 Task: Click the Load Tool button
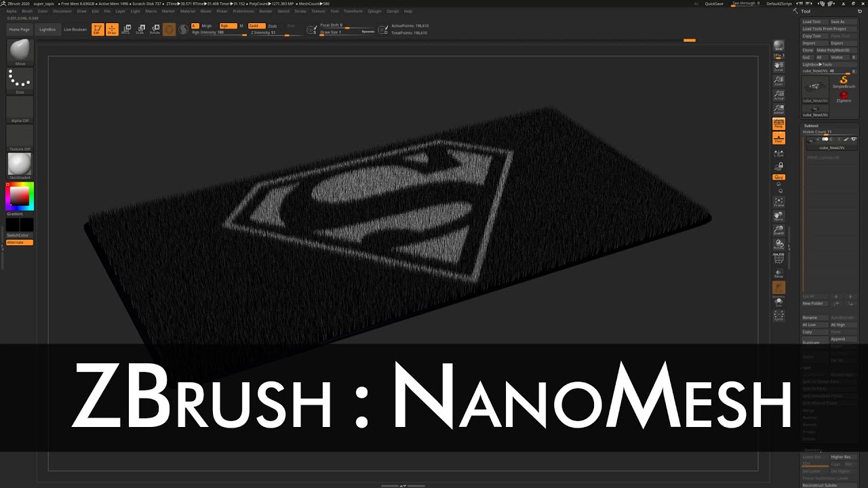814,22
